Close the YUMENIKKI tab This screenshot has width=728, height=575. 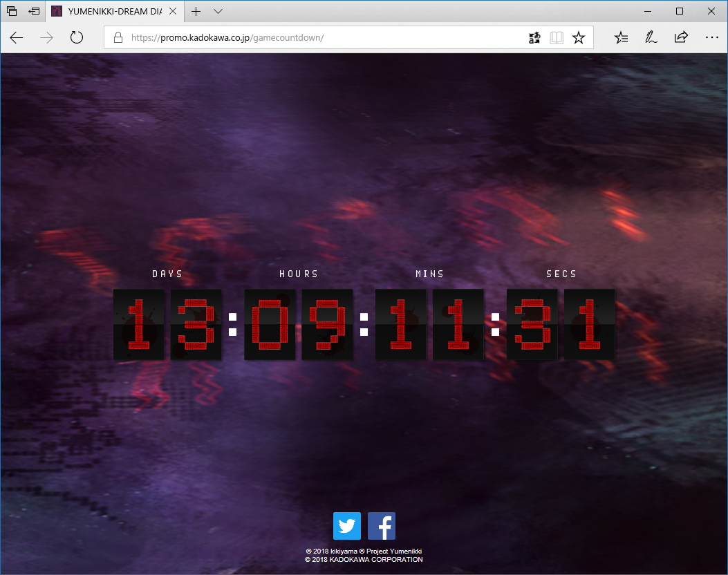click(x=173, y=11)
